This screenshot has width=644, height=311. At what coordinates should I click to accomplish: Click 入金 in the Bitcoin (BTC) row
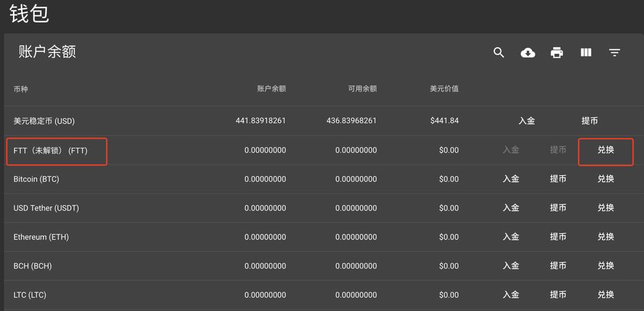(510, 179)
